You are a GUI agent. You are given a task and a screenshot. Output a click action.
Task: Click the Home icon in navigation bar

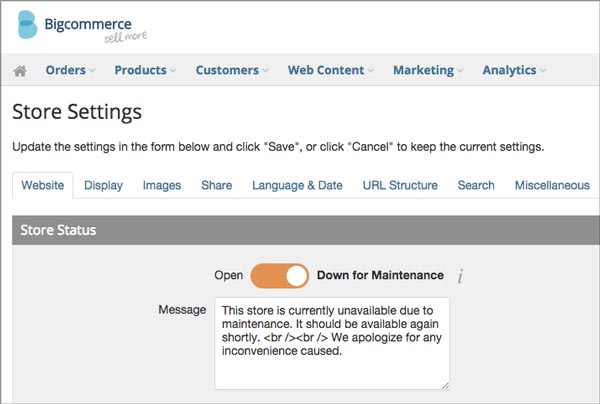[x=20, y=71]
